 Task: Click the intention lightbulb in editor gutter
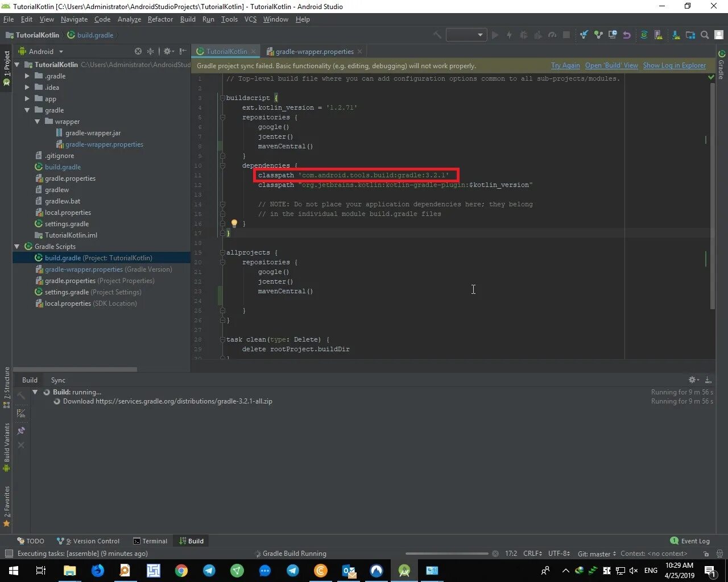(234, 223)
